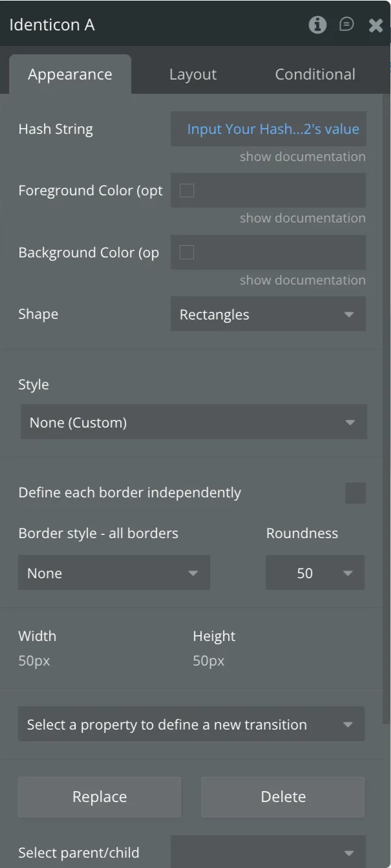Show documentation for Hash String
Screen dimensions: 391x868
[302, 157]
